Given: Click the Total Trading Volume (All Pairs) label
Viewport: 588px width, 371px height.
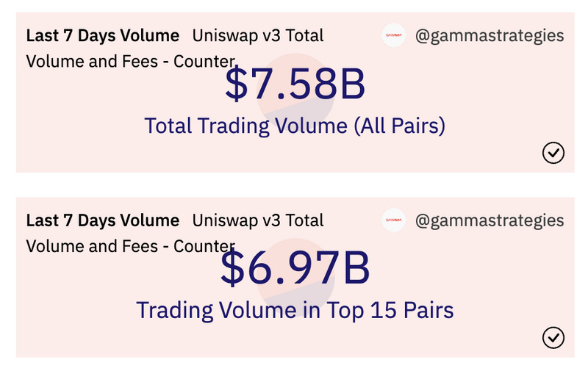Looking at the screenshot, I should point(295,126).
